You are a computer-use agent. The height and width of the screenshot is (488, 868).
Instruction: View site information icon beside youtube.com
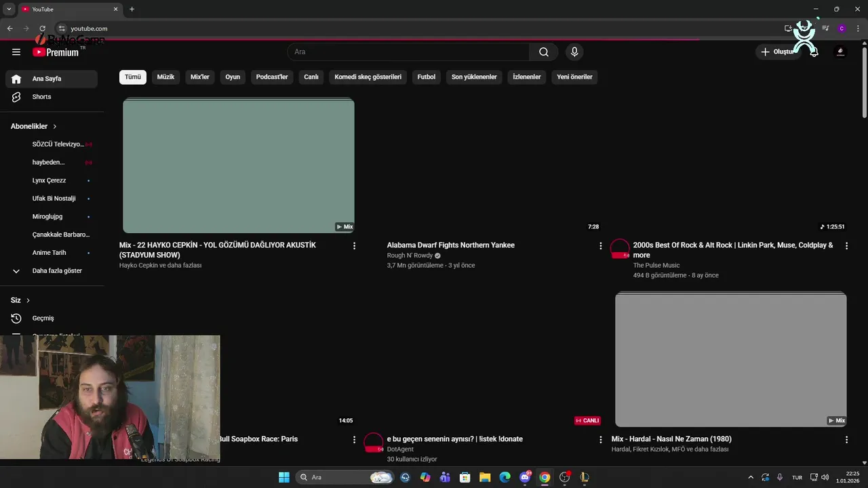pos(61,28)
